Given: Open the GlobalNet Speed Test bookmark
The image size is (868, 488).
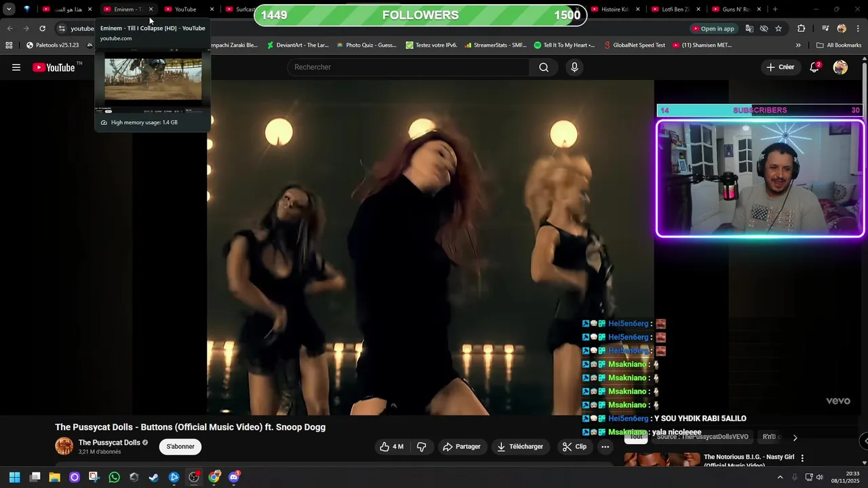Looking at the screenshot, I should (x=633, y=45).
